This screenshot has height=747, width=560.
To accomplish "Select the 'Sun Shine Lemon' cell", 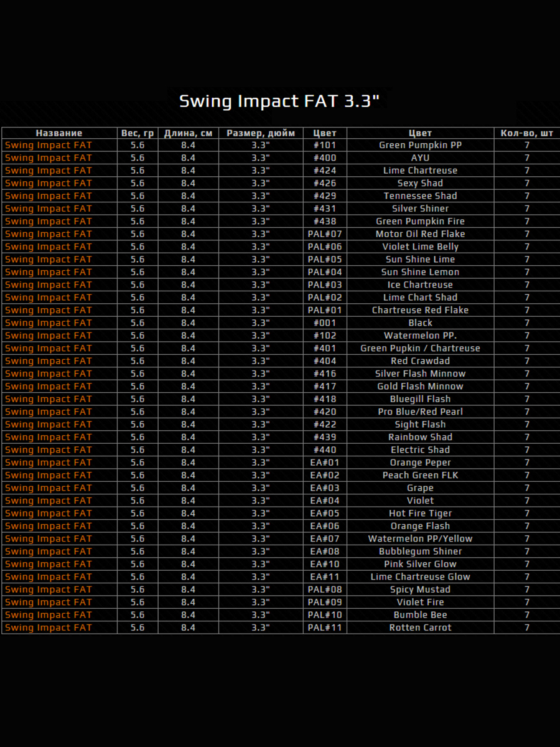I will pos(421,272).
